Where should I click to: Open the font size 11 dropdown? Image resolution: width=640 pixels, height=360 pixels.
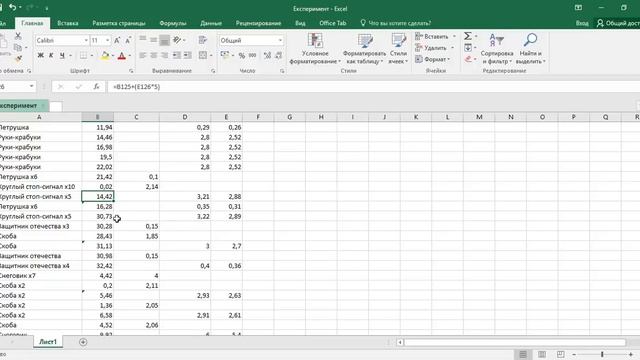click(107, 40)
